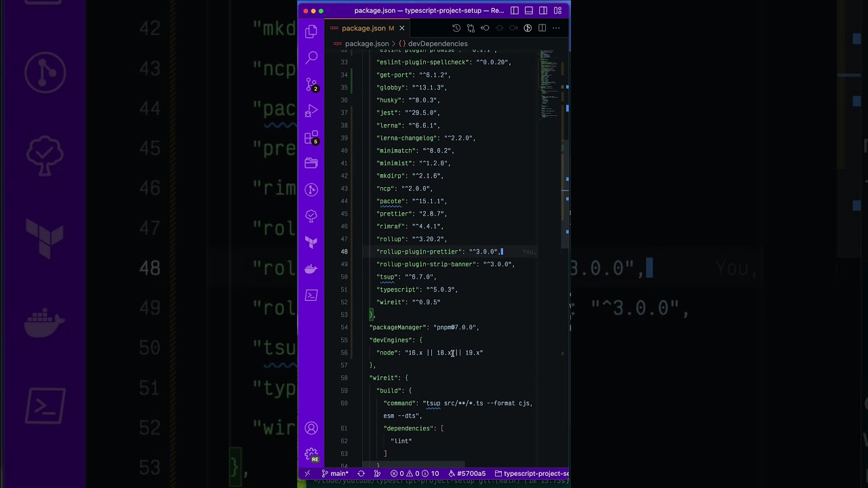Open Problems from errors and warnings count
Viewport: 868px width, 488px height.
(414, 473)
